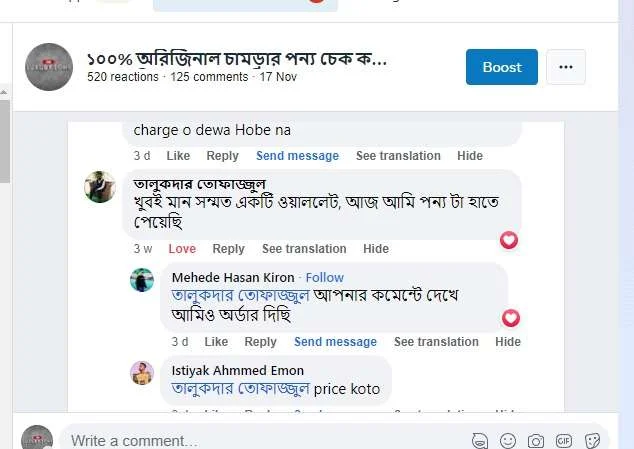Toggle Love reaction on তালুকদার's comment

(182, 249)
